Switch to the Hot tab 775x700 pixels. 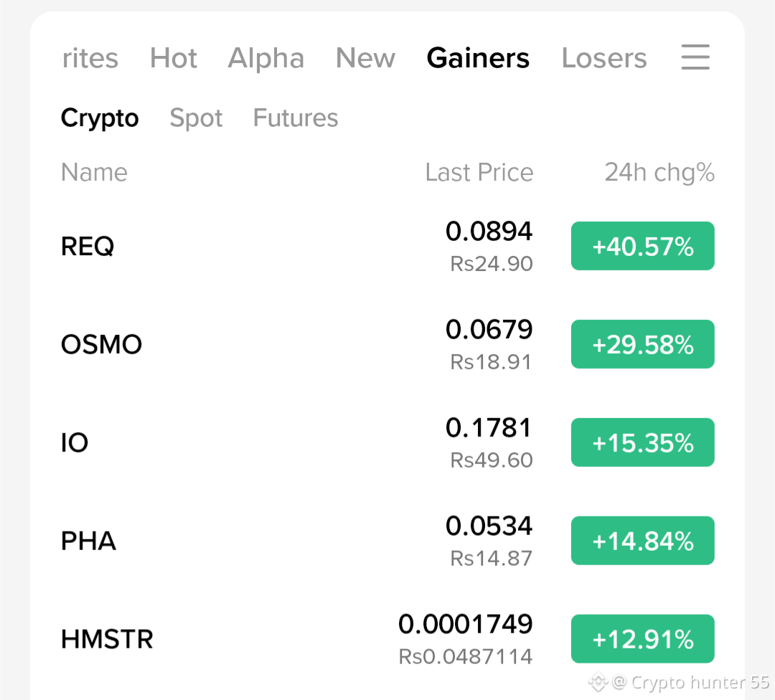coord(174,58)
